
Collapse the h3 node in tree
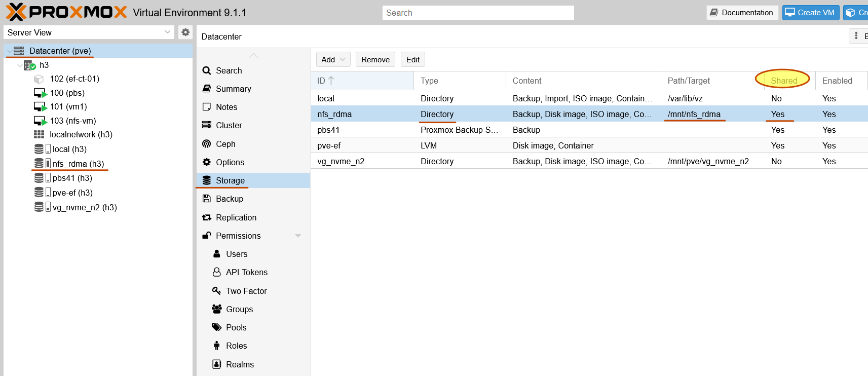(x=20, y=65)
